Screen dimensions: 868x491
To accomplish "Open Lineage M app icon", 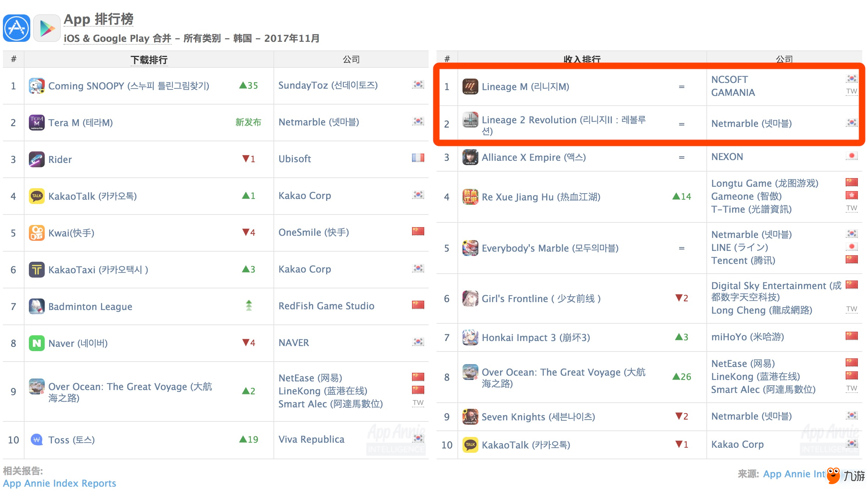I will pos(470,87).
